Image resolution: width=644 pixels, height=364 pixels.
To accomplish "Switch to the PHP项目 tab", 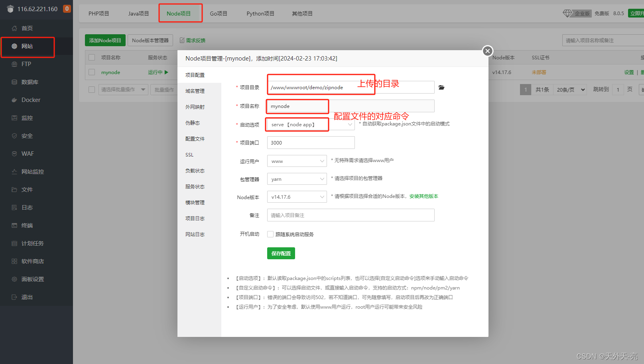I will point(99,14).
